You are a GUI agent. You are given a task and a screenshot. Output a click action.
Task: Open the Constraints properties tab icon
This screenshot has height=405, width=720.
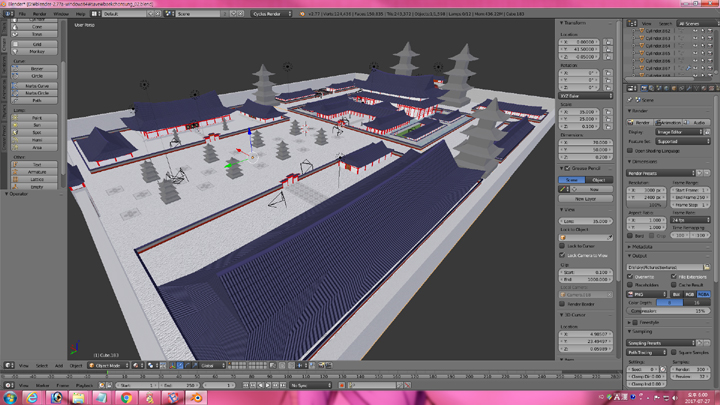(681, 88)
